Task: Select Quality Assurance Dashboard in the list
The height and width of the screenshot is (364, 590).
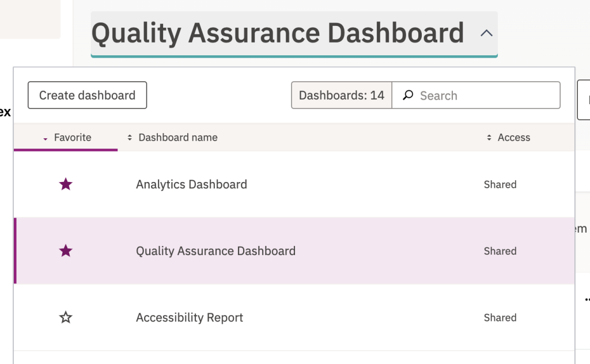Action: pos(215,251)
